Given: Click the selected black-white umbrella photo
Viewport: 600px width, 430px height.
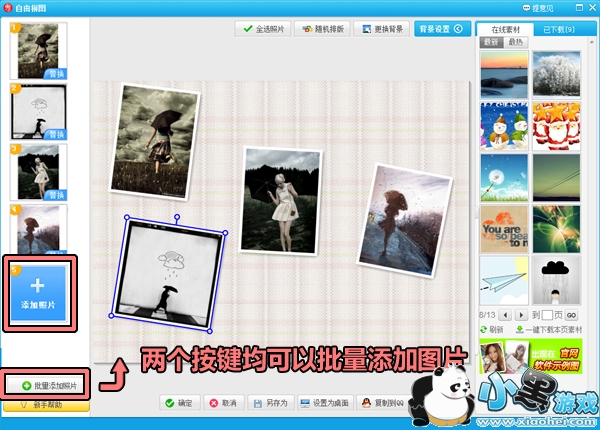Looking at the screenshot, I should tap(168, 274).
